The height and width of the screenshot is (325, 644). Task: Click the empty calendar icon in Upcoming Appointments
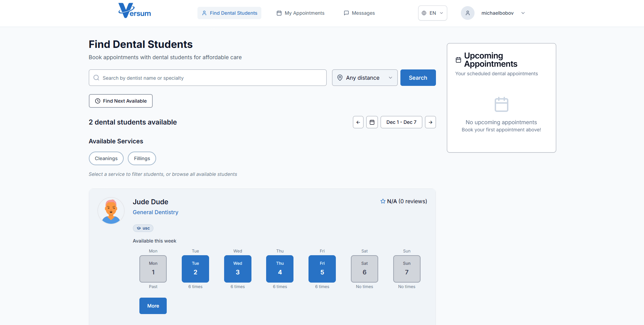pyautogui.click(x=501, y=104)
